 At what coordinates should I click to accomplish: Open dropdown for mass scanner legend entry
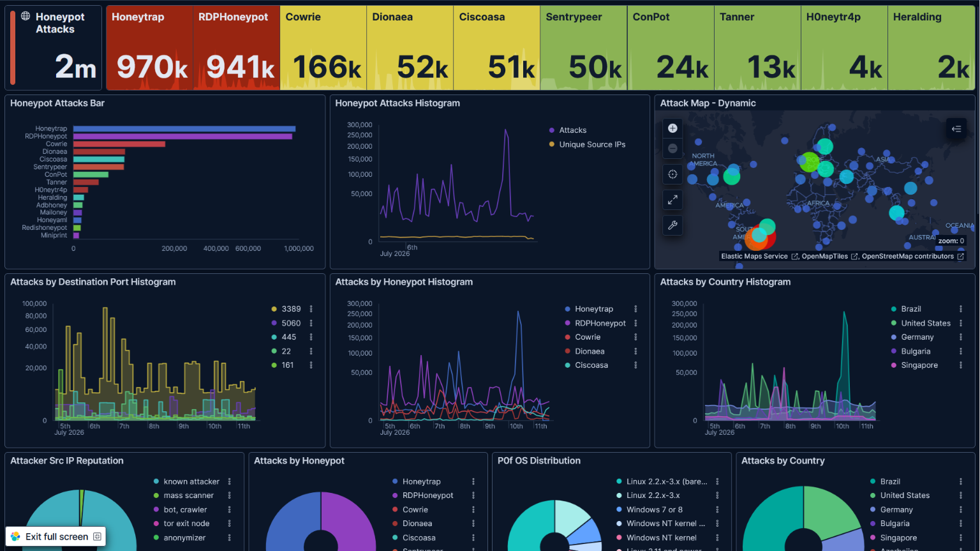pos(230,495)
